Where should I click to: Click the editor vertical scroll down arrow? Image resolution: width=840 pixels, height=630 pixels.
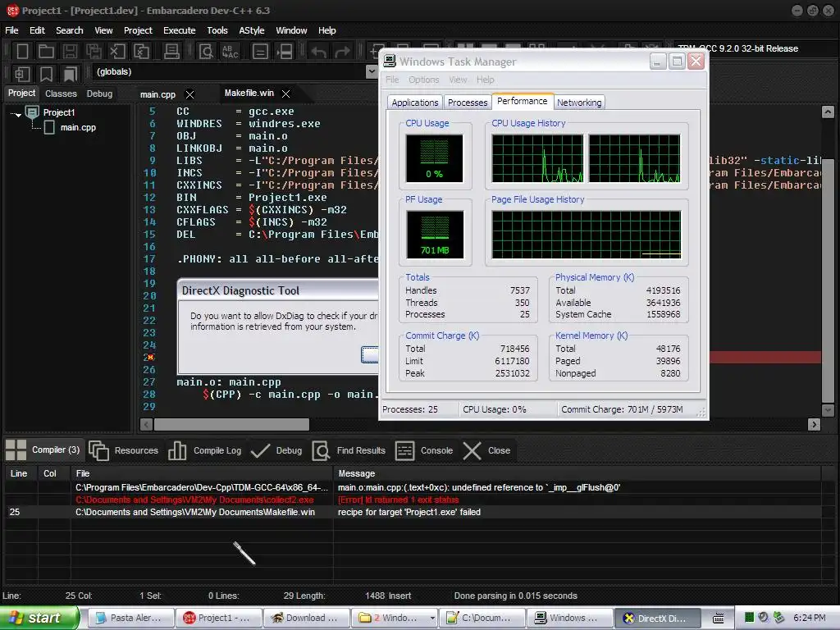(828, 410)
